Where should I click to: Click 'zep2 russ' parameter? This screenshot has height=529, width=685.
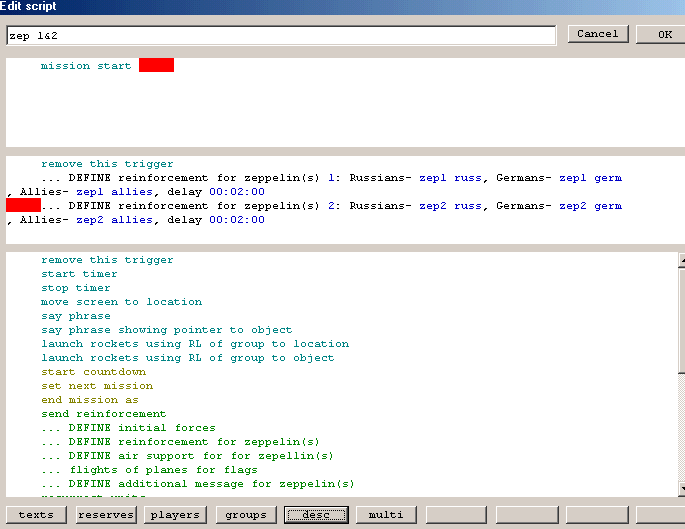[x=452, y=206]
